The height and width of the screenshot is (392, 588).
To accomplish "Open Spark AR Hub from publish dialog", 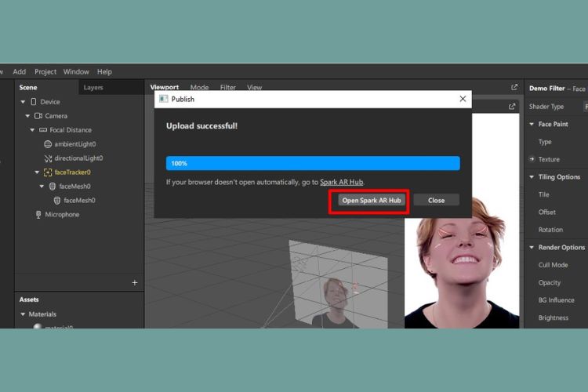I will pos(372,201).
